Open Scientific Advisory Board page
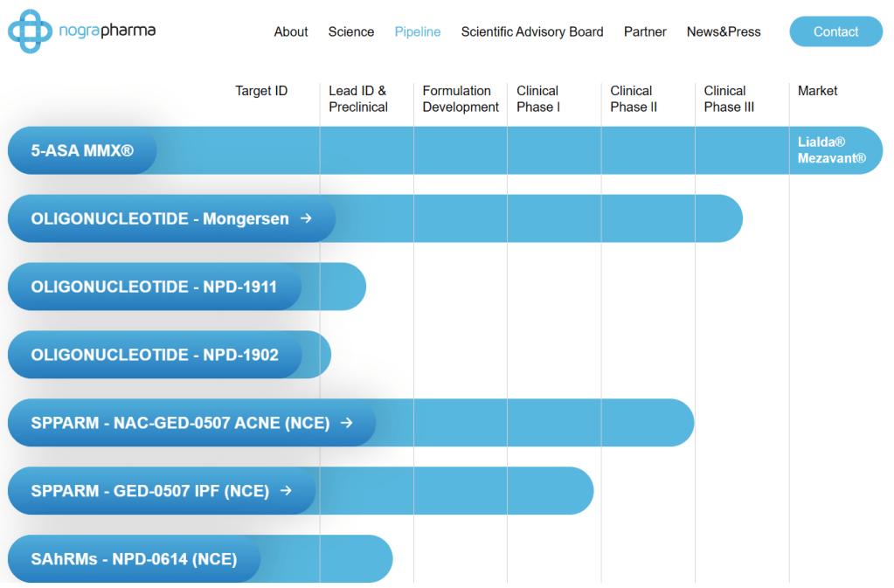Screen dimensions: 894x588 (x=532, y=31)
